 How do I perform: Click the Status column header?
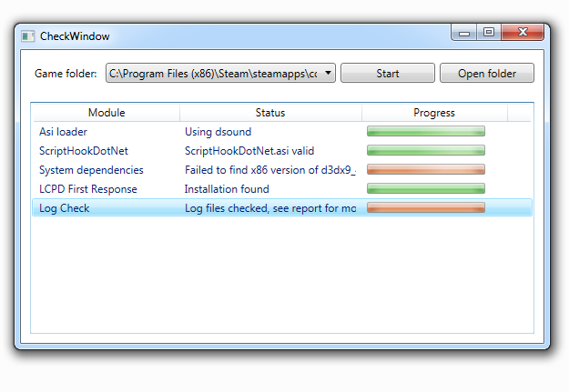pos(270,113)
